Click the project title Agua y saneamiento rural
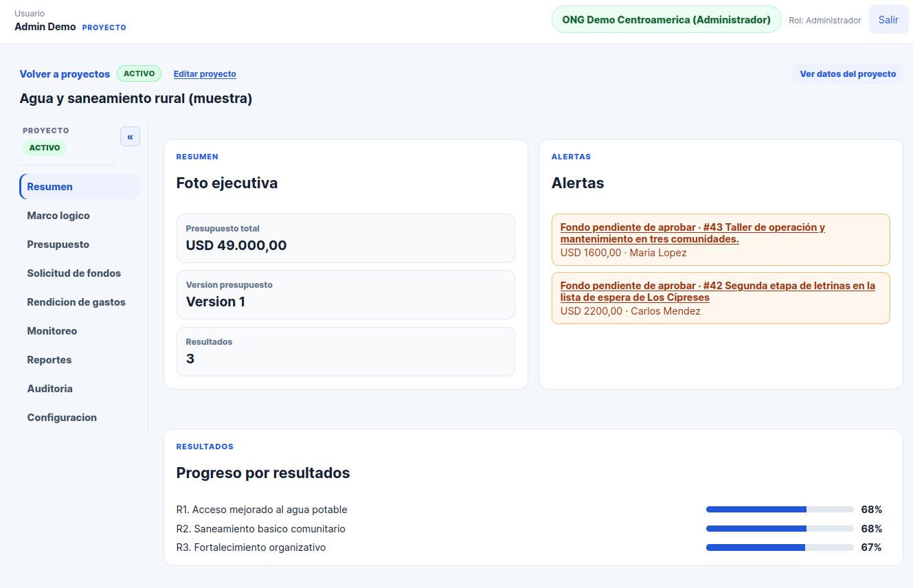 pos(136,99)
